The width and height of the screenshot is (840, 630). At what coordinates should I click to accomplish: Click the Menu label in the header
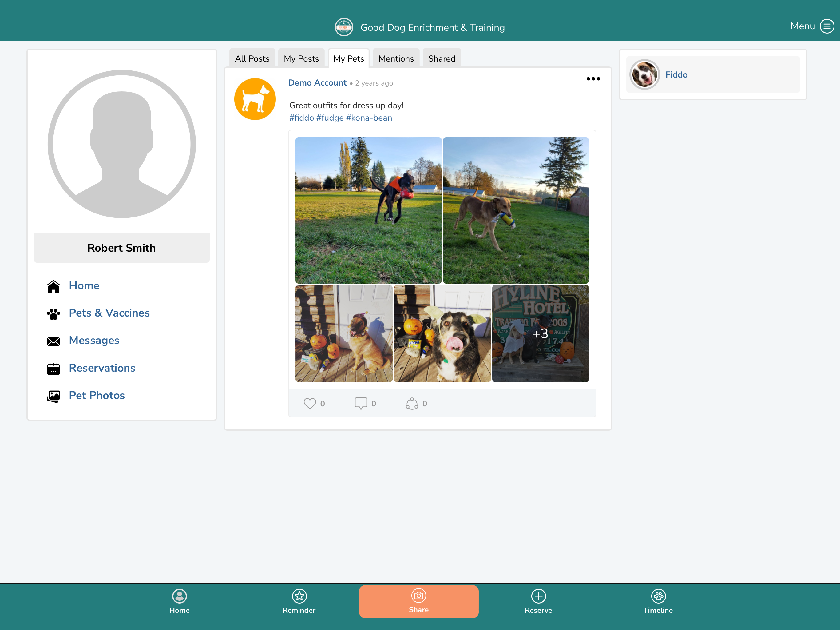tap(802, 26)
